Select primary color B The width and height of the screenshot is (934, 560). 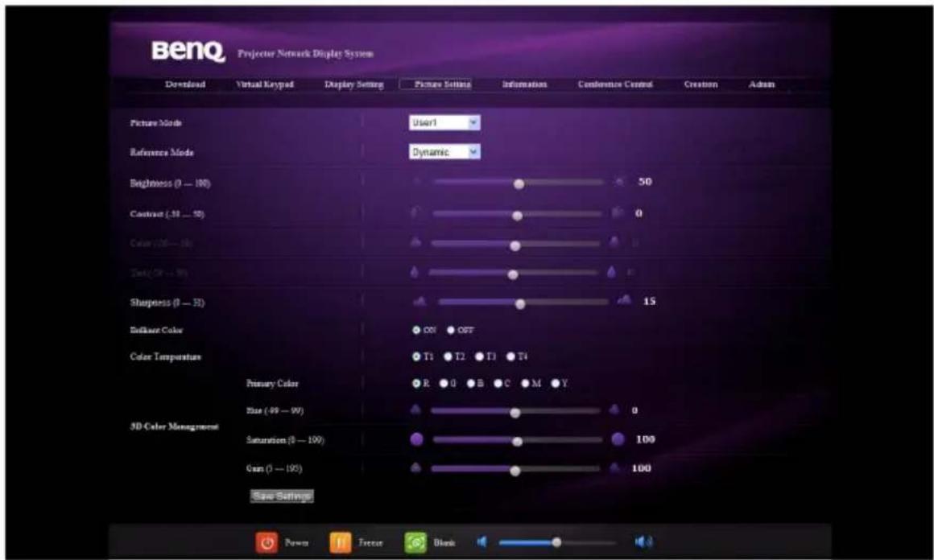[x=470, y=383]
